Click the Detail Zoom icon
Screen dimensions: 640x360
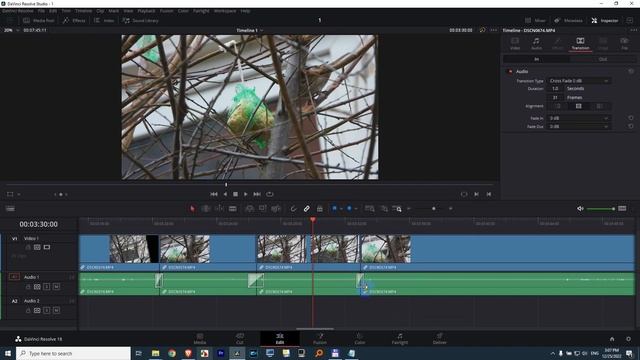[x=384, y=209]
